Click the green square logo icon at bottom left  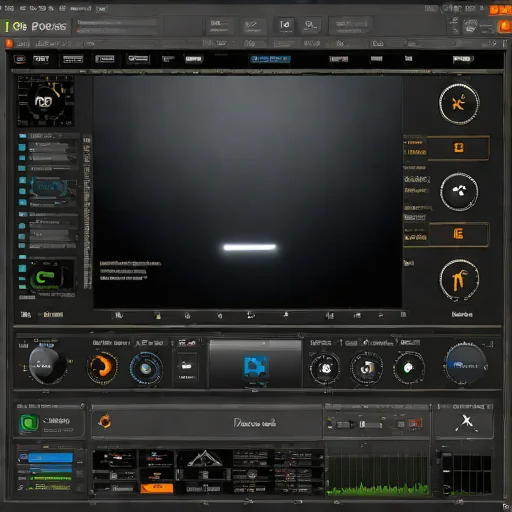point(29,423)
